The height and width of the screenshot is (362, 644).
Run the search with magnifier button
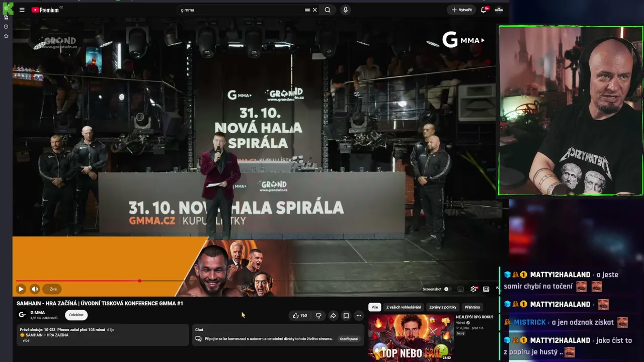(x=328, y=10)
